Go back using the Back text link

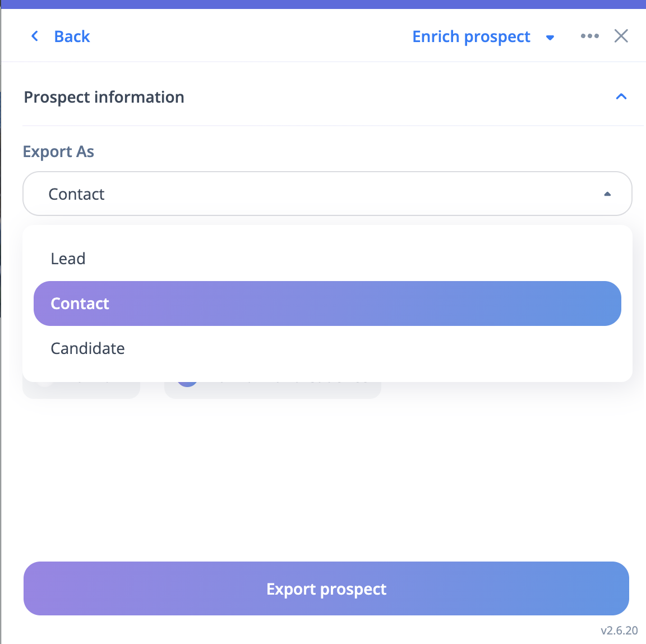point(72,36)
